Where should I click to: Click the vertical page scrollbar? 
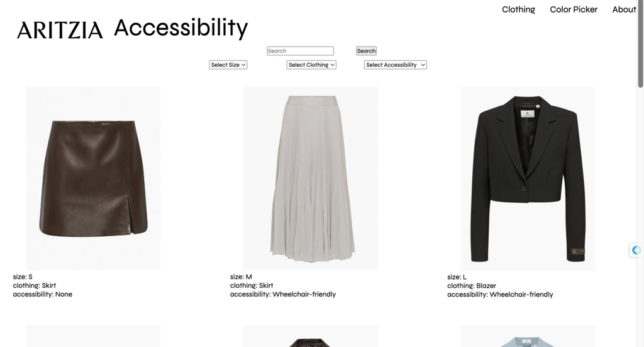coord(640,45)
